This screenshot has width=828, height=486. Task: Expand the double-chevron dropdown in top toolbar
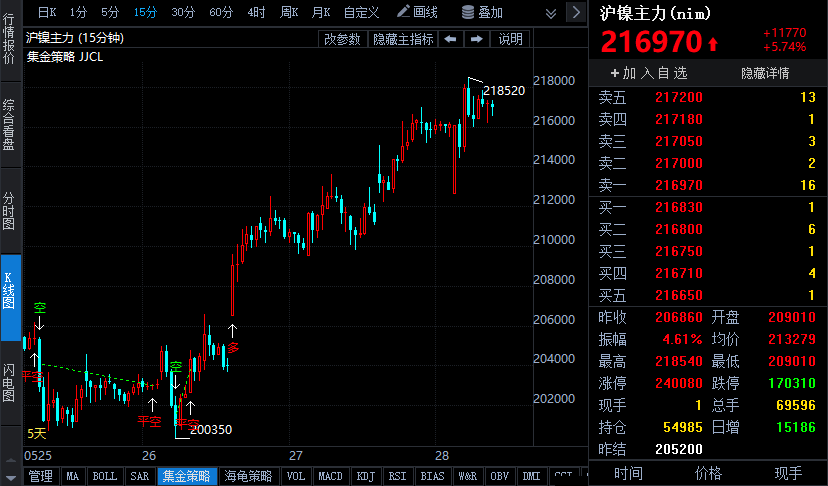551,13
